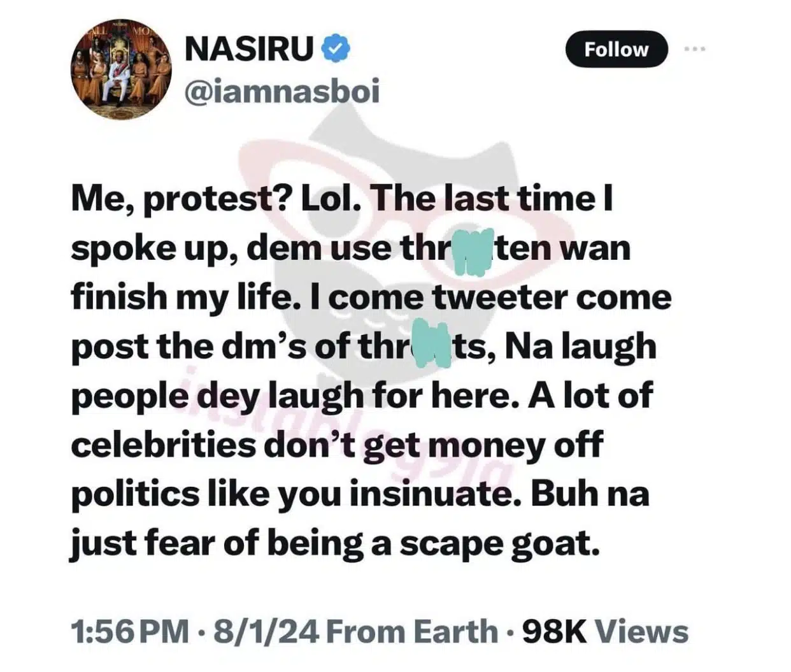The image size is (791, 672).
Task: Click the blue verified checkmark badge
Action: coord(335,49)
